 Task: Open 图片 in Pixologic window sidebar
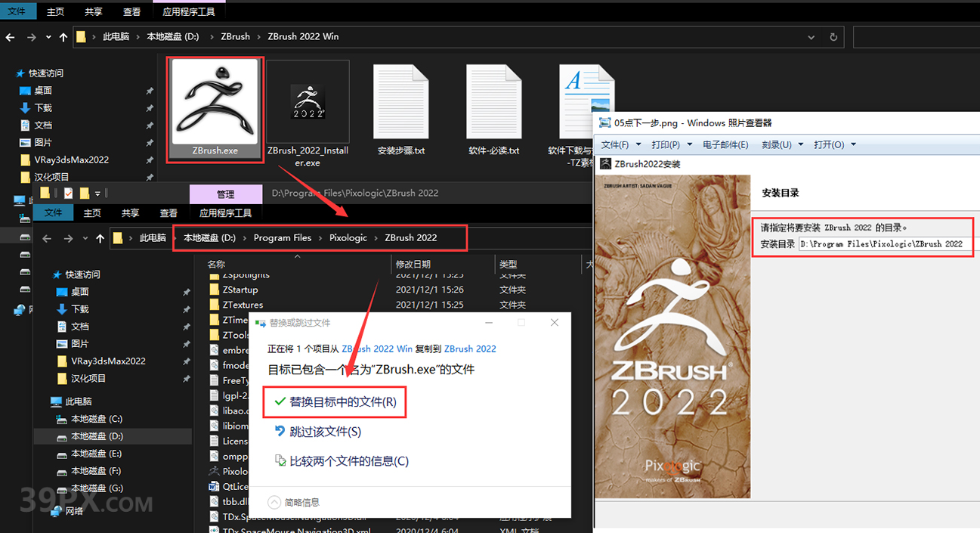tap(80, 343)
